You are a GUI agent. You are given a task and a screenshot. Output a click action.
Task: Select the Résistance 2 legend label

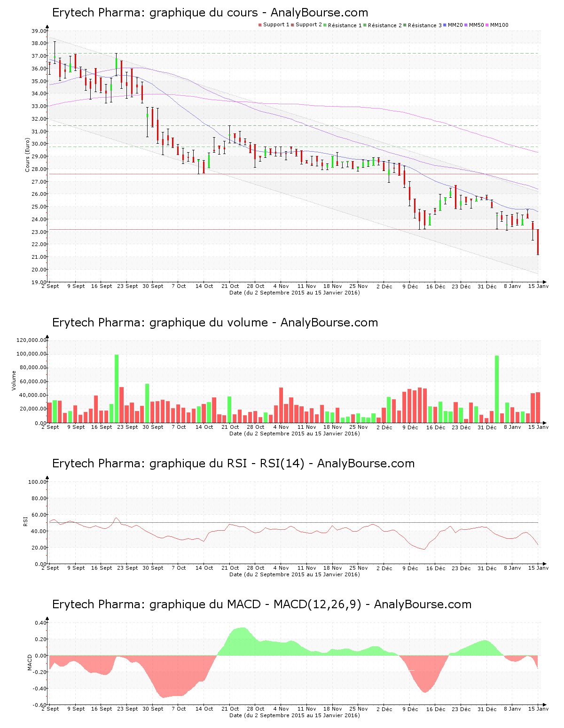click(x=385, y=25)
